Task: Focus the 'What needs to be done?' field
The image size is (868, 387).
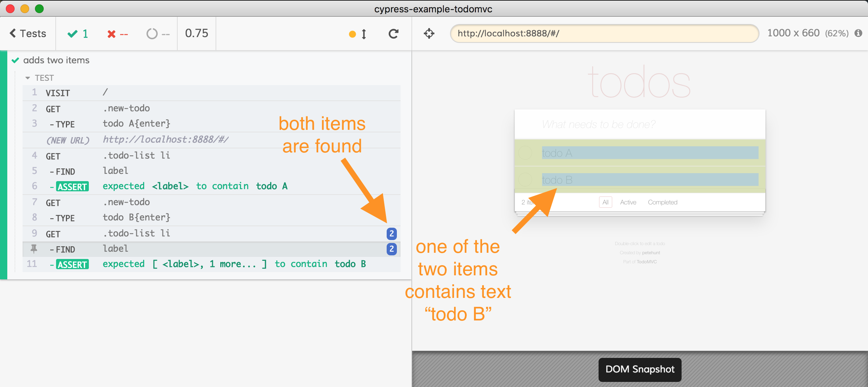Action: (x=639, y=124)
